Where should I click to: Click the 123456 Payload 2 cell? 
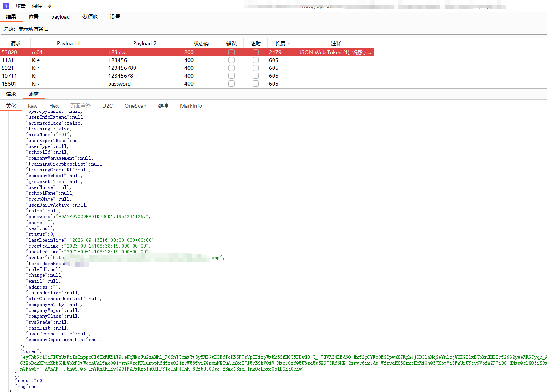[145, 60]
